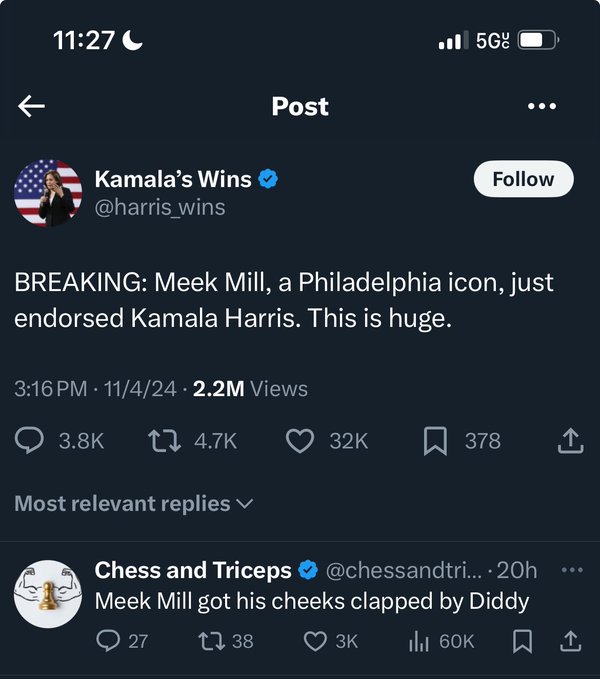Screen dimensions: 600x679
Task: Reply to the Chess and Triceps comment
Action: tap(108, 641)
